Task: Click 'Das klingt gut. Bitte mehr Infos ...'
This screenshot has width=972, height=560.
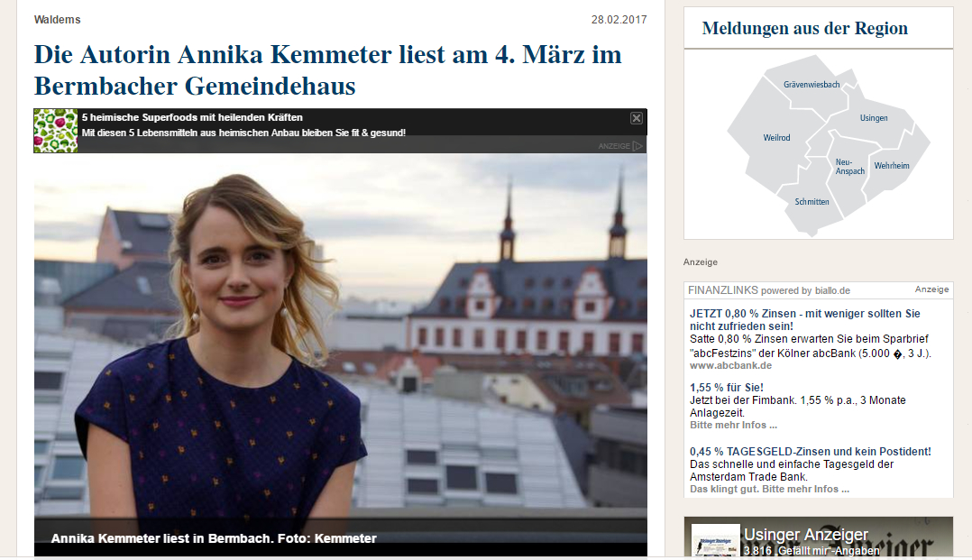Action: [769, 490]
